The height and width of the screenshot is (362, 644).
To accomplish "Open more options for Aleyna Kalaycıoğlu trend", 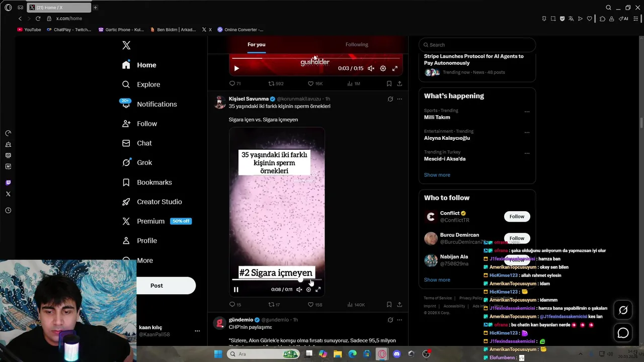I will (527, 133).
